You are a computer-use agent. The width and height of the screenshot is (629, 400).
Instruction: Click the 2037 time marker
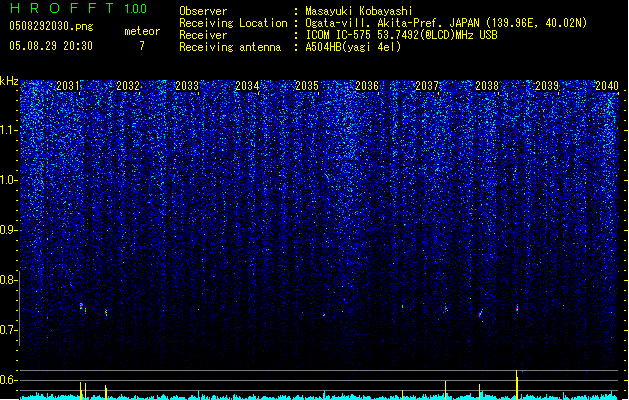tap(427, 86)
